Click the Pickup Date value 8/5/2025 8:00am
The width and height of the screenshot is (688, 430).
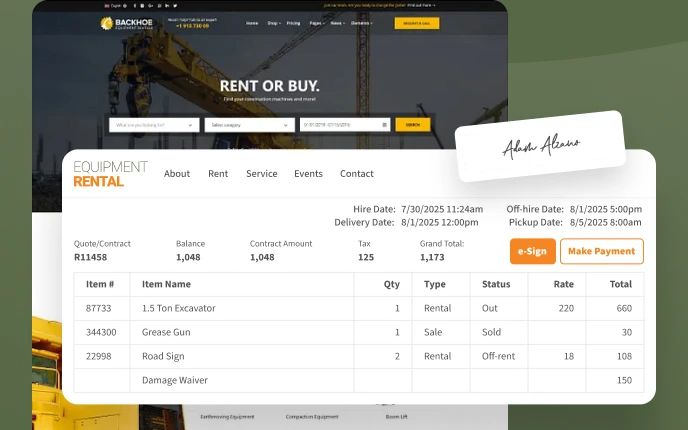[x=606, y=222]
